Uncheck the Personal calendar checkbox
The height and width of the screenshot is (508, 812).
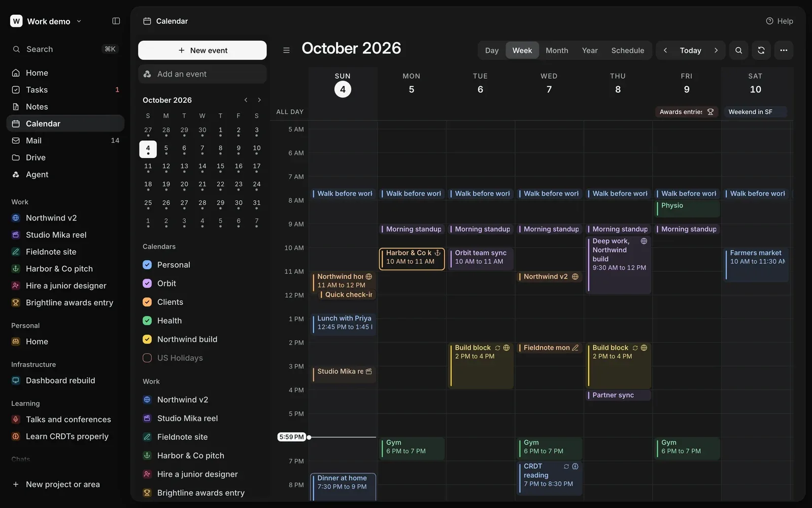coord(147,265)
